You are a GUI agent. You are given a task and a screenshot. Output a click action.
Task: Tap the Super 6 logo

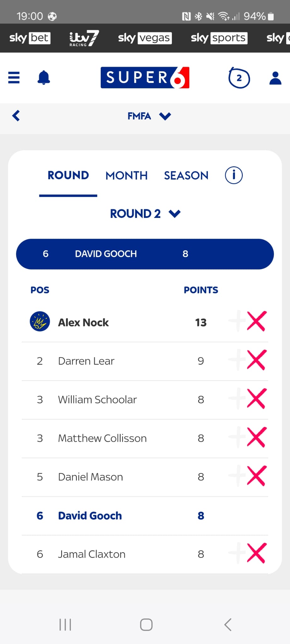[x=145, y=78]
